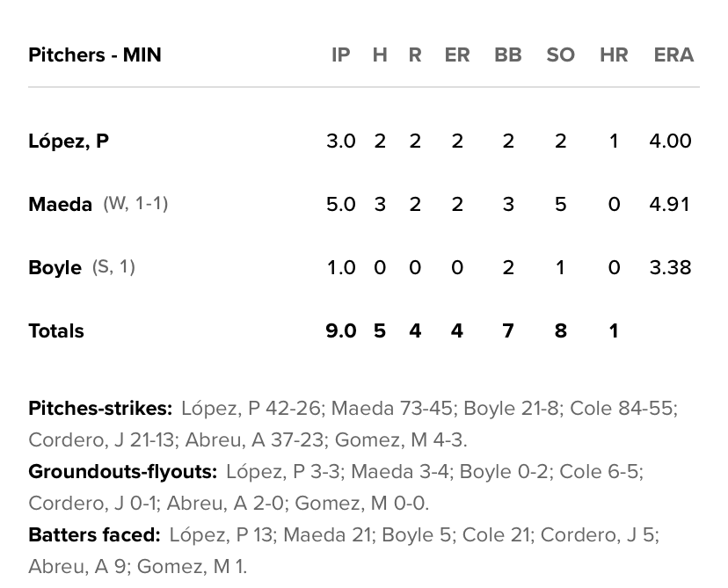Image resolution: width=728 pixels, height=588 pixels.
Task: Click the Totals row label
Action: pyautogui.click(x=56, y=331)
